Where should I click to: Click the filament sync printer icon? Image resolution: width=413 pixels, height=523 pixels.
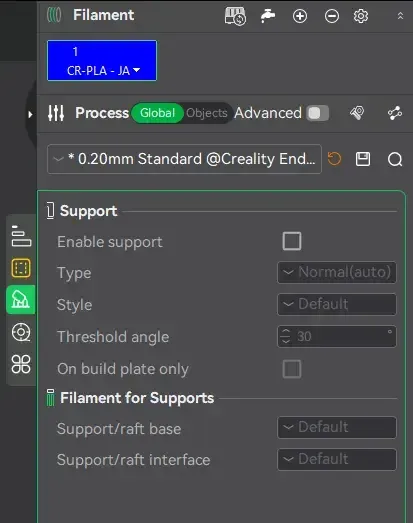point(235,16)
